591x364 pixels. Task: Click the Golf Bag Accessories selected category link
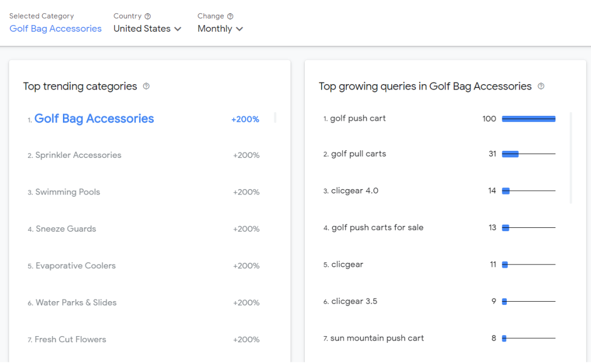click(55, 29)
